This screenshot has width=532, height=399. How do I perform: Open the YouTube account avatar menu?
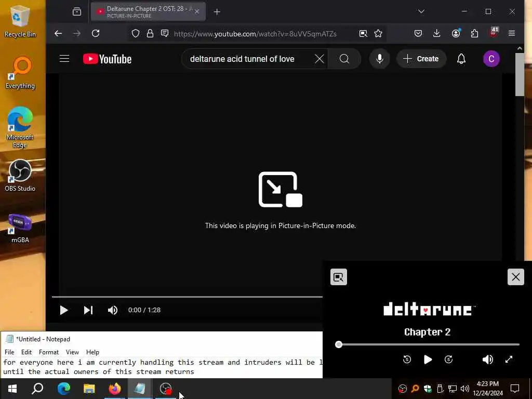pyautogui.click(x=491, y=59)
